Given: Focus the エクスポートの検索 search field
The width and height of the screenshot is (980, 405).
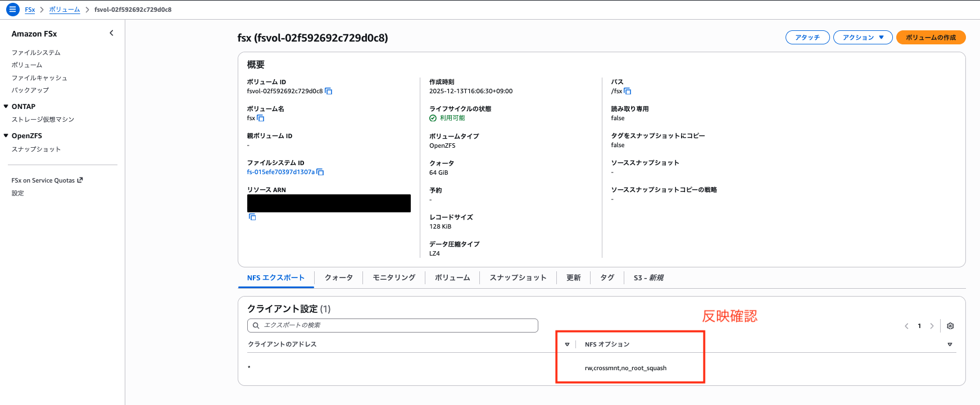Looking at the screenshot, I should [392, 325].
